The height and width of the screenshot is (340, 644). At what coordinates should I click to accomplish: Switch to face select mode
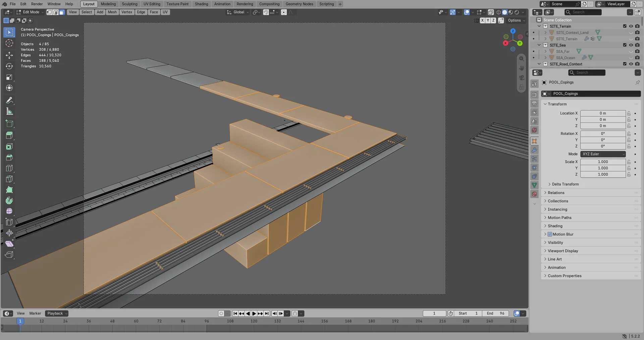click(62, 12)
